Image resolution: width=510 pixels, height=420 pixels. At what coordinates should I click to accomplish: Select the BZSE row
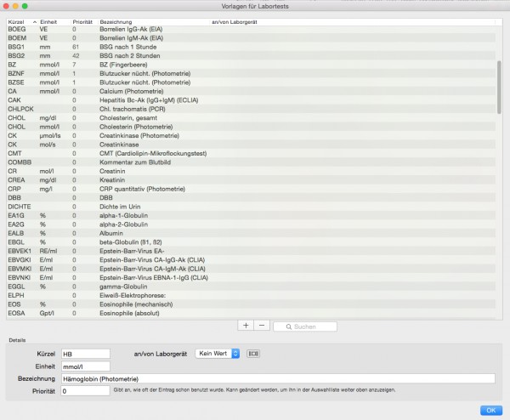[x=251, y=82]
